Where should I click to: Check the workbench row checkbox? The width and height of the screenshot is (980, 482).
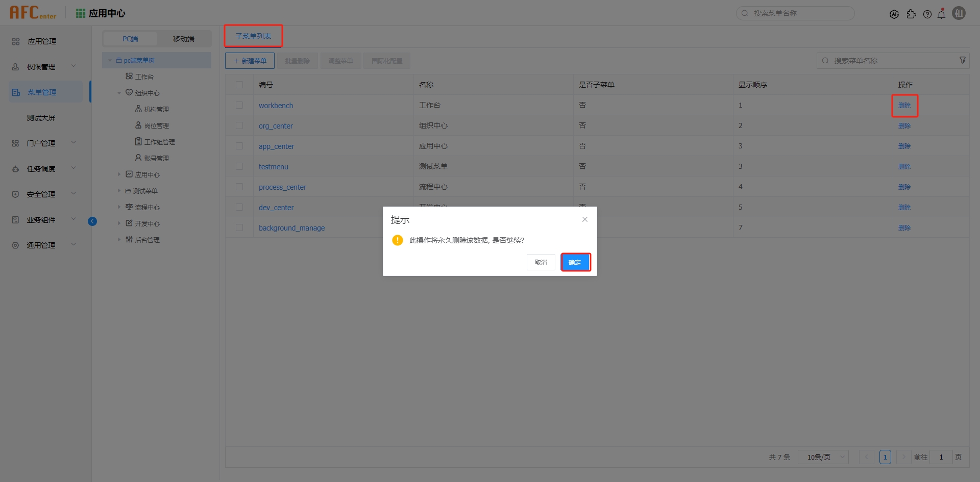[x=239, y=105]
